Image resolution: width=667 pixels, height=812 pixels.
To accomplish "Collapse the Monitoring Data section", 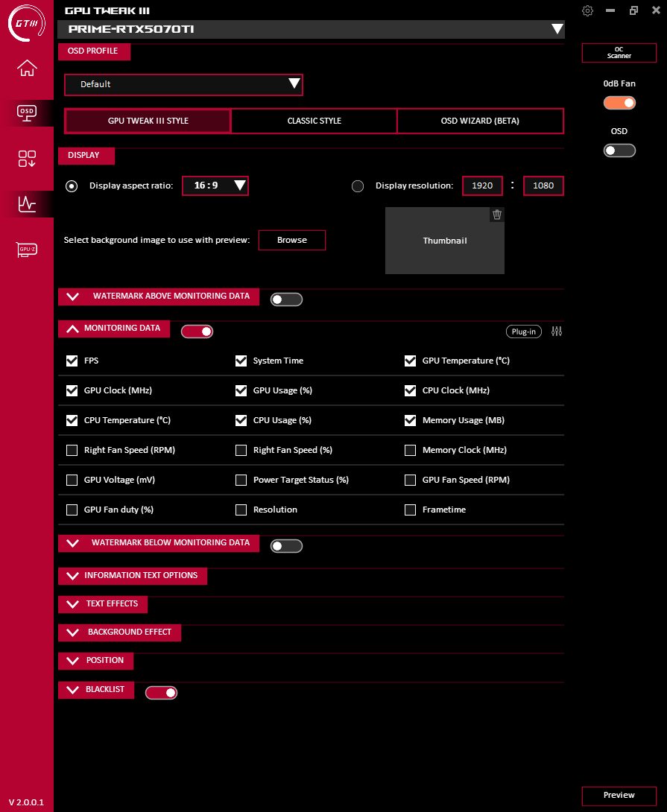I will tap(114, 329).
